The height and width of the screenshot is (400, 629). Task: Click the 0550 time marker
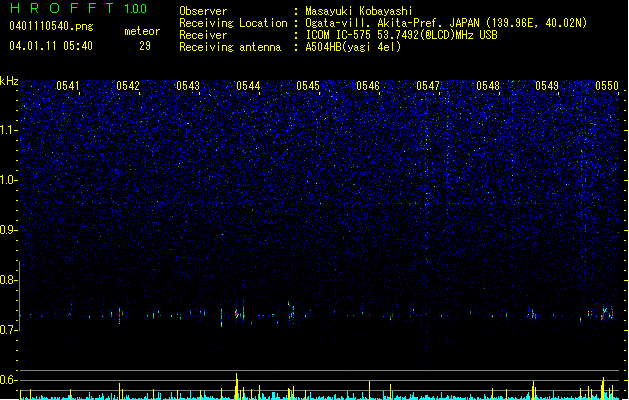[607, 86]
